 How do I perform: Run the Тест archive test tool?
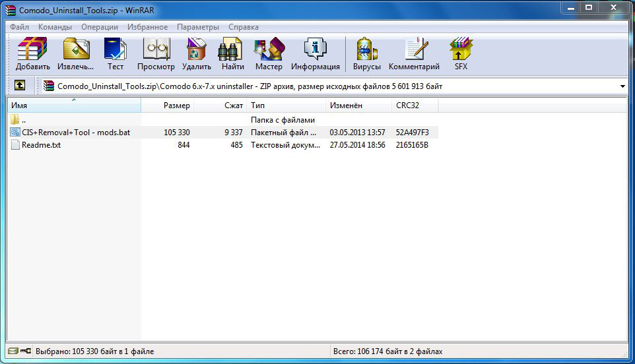tap(116, 54)
